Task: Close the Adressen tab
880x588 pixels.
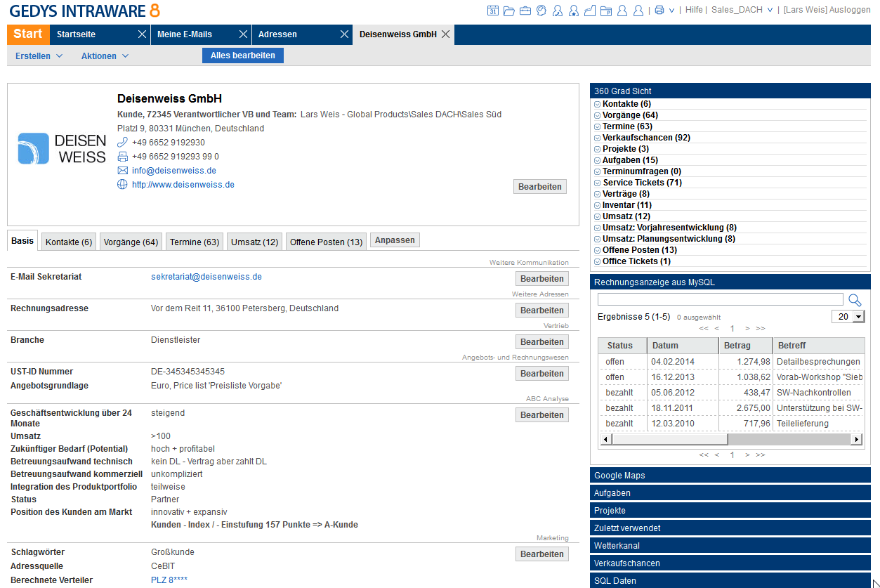Action: tap(344, 34)
